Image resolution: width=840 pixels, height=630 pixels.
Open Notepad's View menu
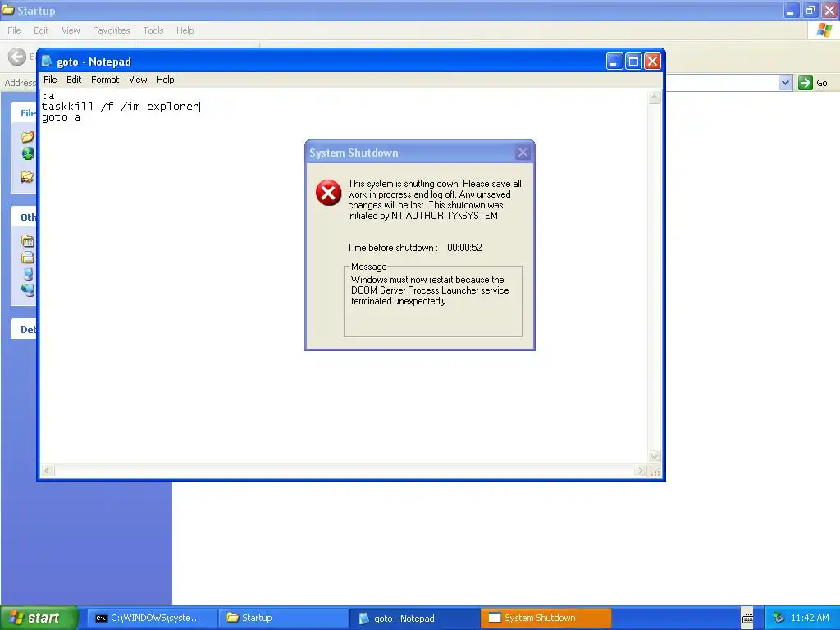pyautogui.click(x=138, y=80)
